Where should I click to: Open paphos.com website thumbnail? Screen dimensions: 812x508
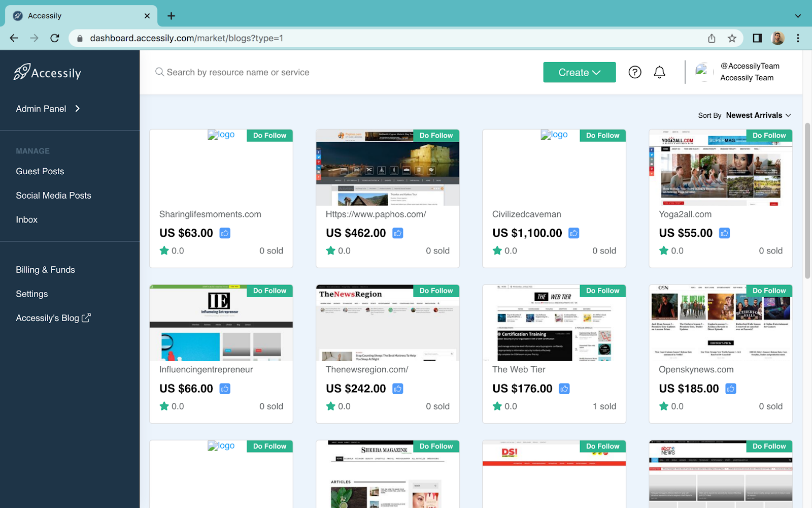tap(388, 168)
